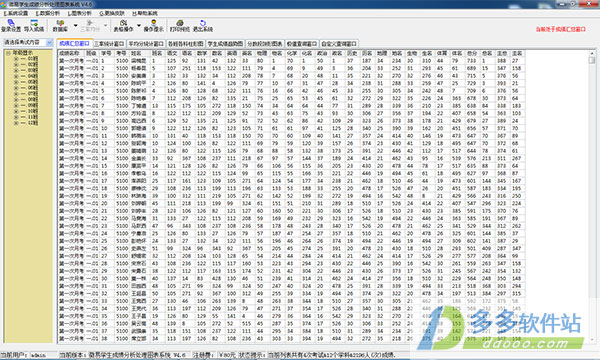Select the 自定义查询窗口 tab
The height and width of the screenshot is (360, 600).
(339, 44)
